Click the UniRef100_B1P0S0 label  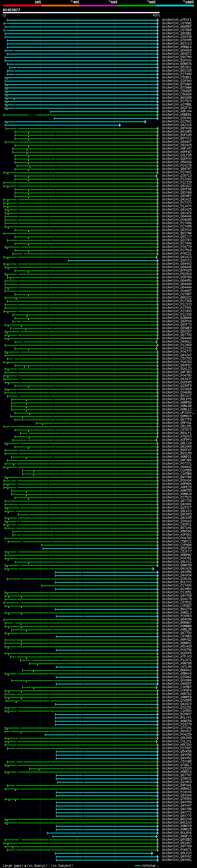coord(176,61)
